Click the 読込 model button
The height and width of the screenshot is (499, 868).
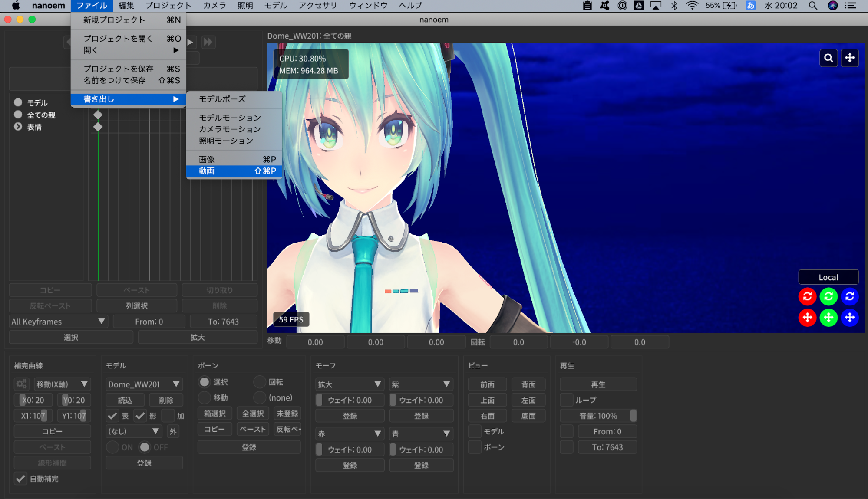pos(125,400)
